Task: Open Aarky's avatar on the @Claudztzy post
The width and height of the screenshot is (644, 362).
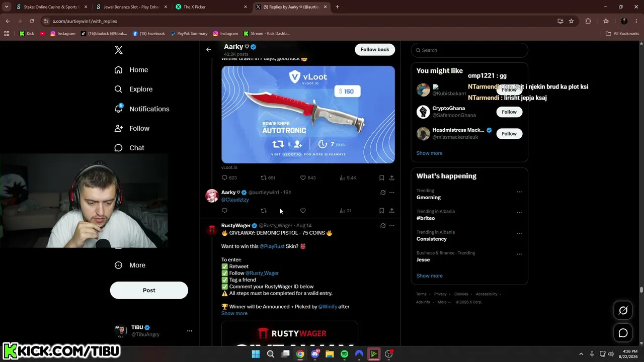Action: (212, 196)
